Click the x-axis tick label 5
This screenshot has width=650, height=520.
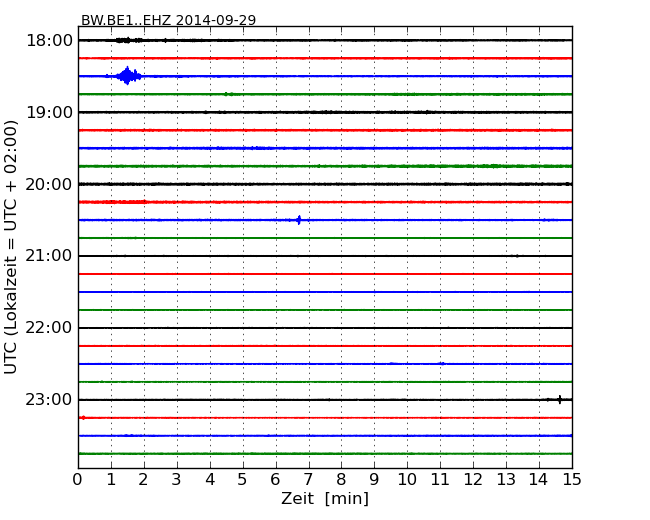click(243, 480)
